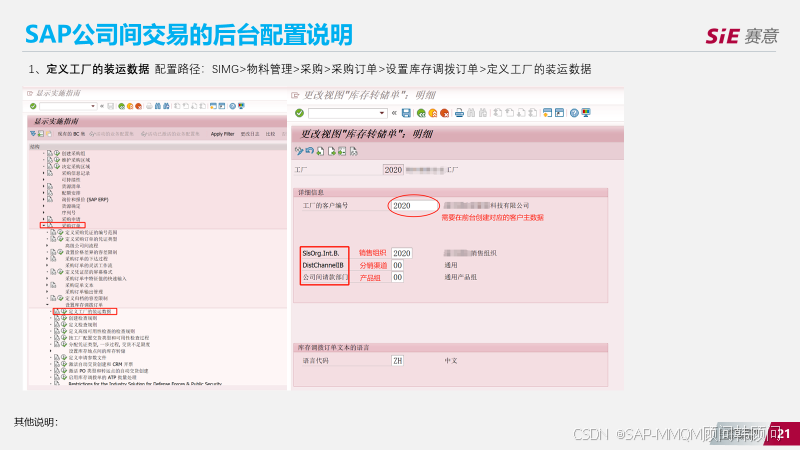Click the Expand All icon under 显示实施指南 title
This screenshot has height=450, width=800.
(33, 134)
